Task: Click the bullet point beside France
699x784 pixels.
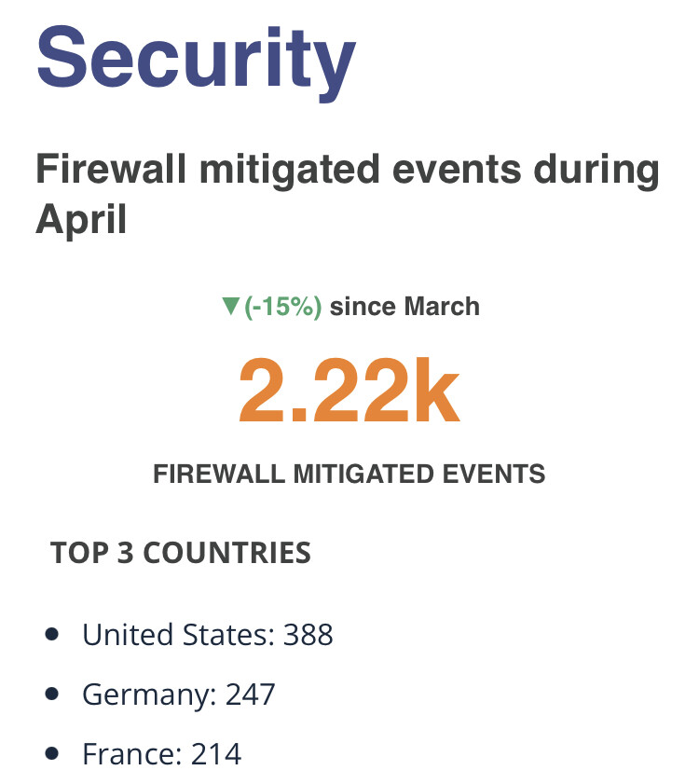Action: [53, 753]
